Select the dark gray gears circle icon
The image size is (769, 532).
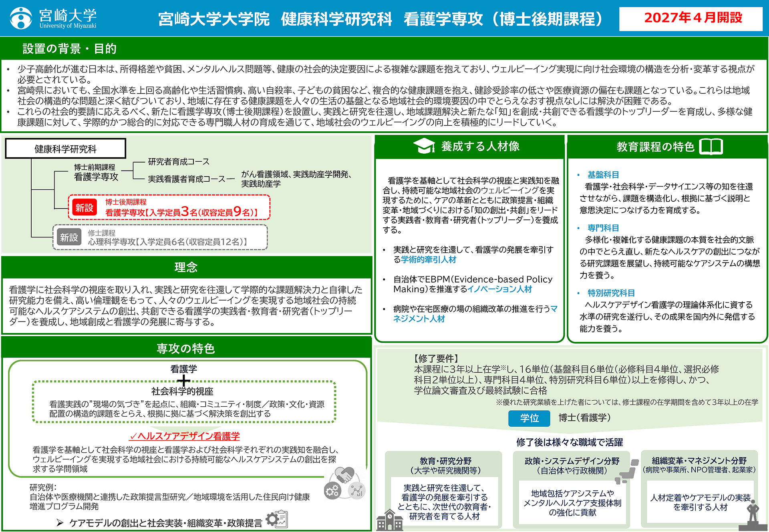(332, 490)
